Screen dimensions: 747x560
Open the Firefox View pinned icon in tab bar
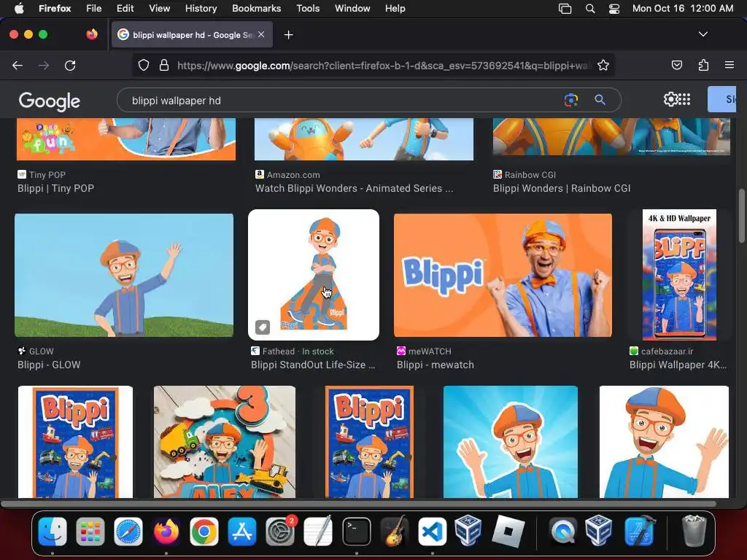pos(91,34)
